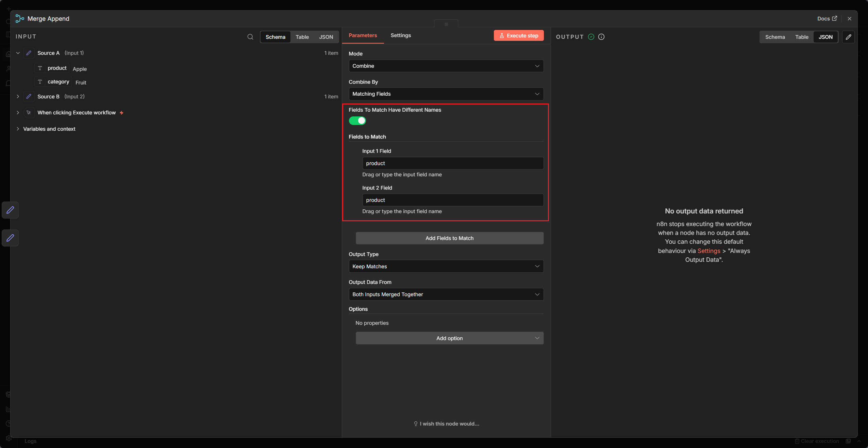Click the Input 2 Field text box

[452, 200]
